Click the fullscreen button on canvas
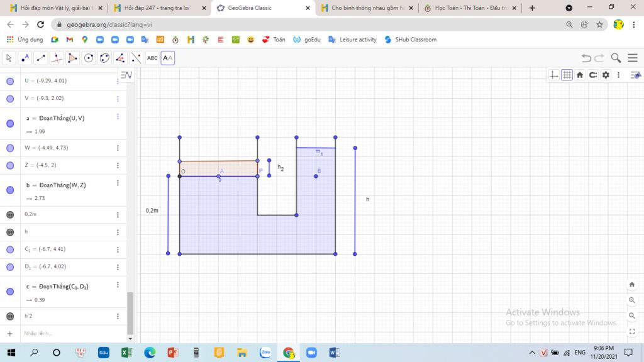 (632, 331)
